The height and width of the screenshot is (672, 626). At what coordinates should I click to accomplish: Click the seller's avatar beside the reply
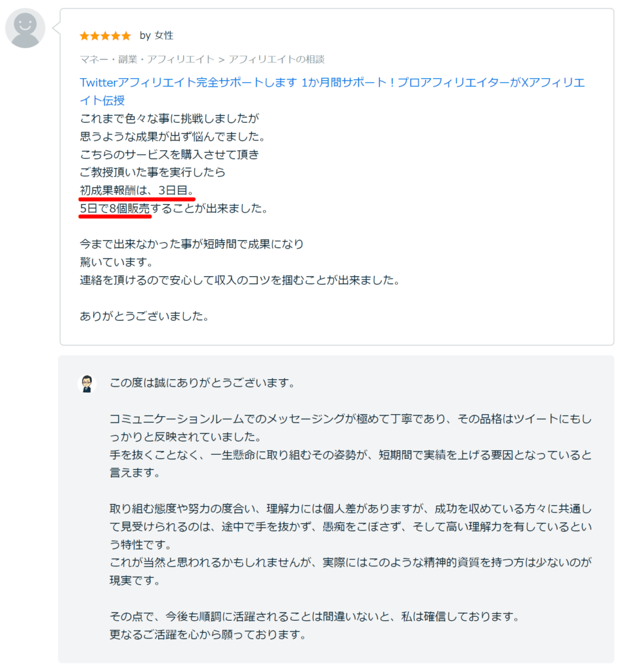87,383
